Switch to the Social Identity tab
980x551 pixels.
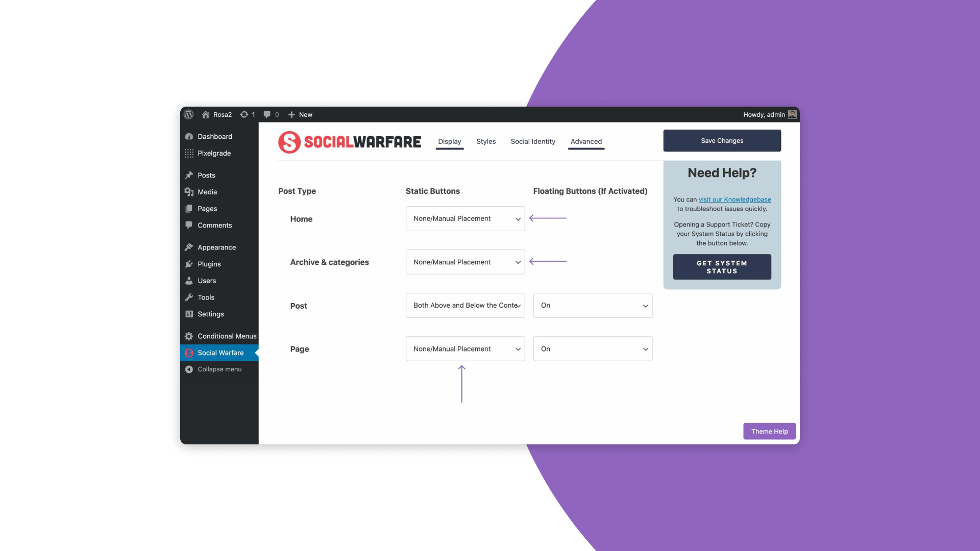pos(533,142)
